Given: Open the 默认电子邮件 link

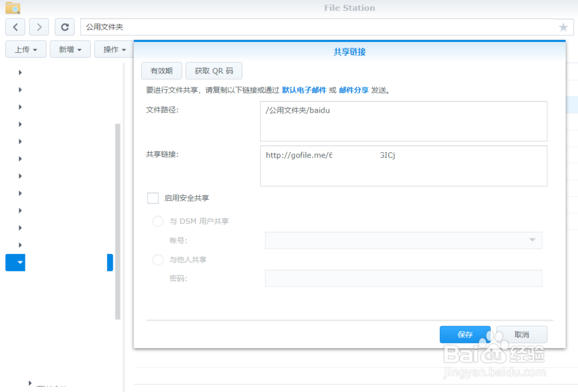Looking at the screenshot, I should (x=304, y=90).
